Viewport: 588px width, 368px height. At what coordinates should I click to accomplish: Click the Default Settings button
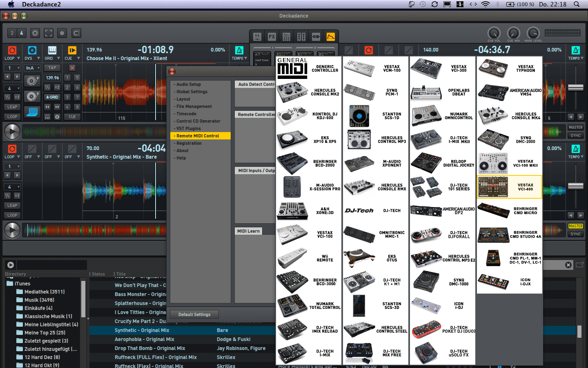tap(194, 314)
